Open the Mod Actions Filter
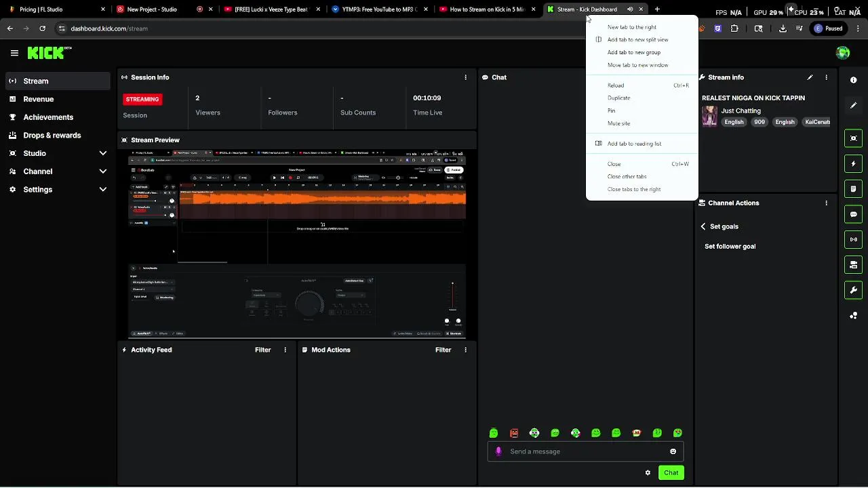This screenshot has width=868, height=488. [443, 350]
